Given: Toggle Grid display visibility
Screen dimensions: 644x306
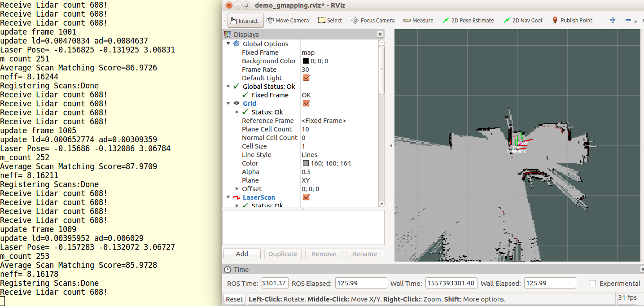Looking at the screenshot, I should (x=306, y=103).
